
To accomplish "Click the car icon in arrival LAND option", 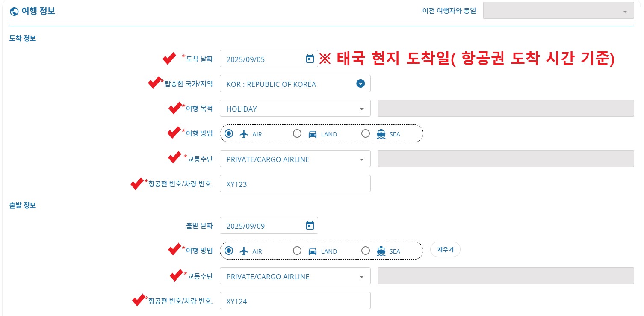I will pos(312,133).
